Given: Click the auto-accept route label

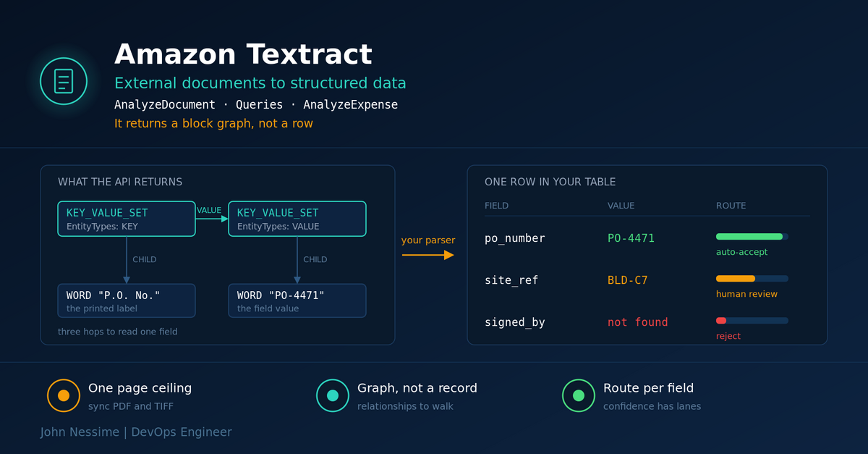Looking at the screenshot, I should 741,252.
